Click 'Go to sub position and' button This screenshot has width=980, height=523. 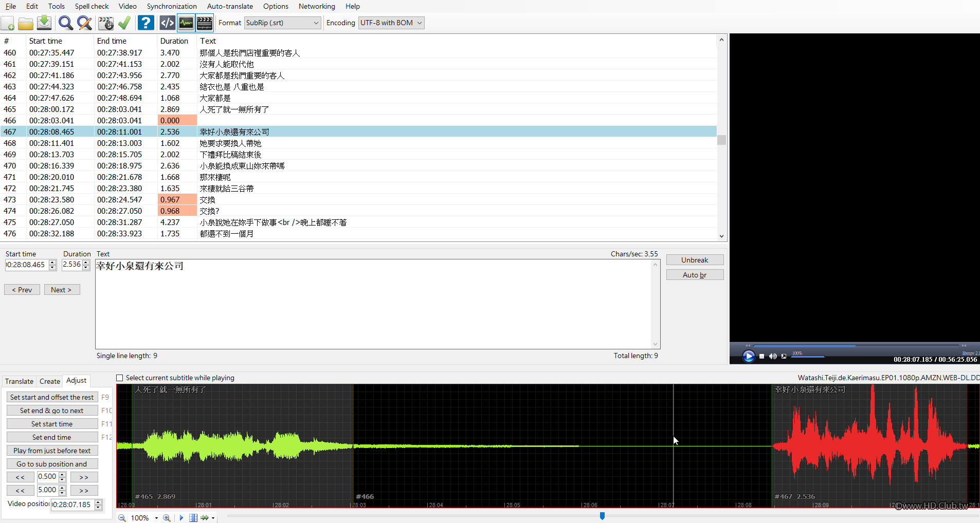(52, 464)
